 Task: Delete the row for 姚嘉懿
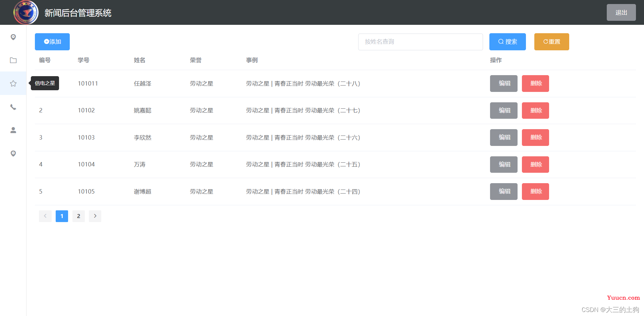point(535,110)
